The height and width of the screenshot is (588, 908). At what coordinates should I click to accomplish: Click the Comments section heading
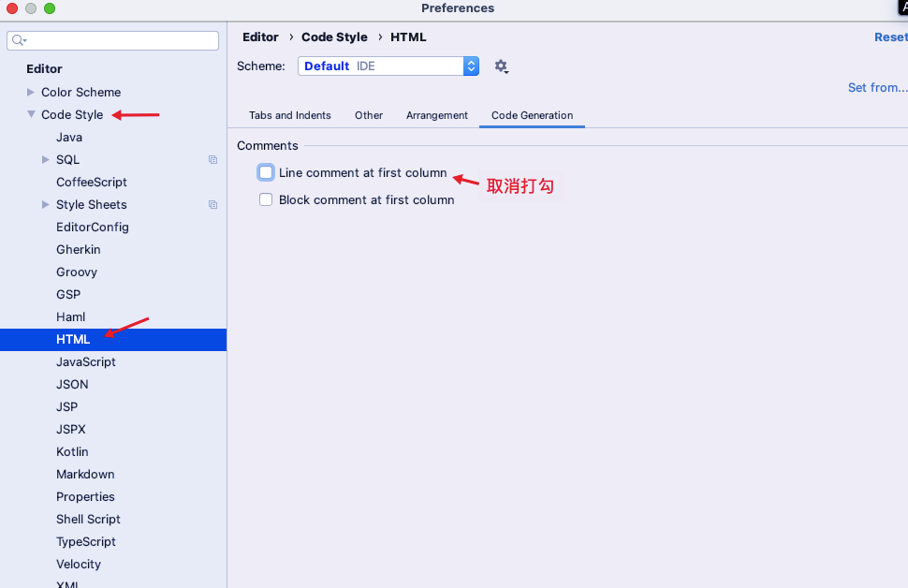tap(268, 146)
